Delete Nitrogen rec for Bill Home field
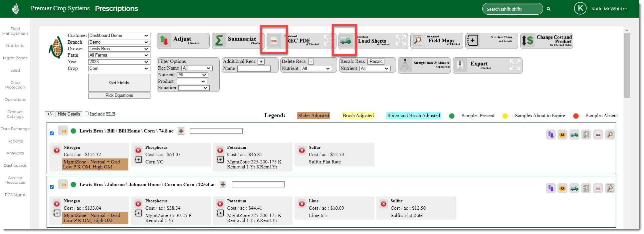Image resolution: width=644 pixels, height=234 pixels. 57,150
